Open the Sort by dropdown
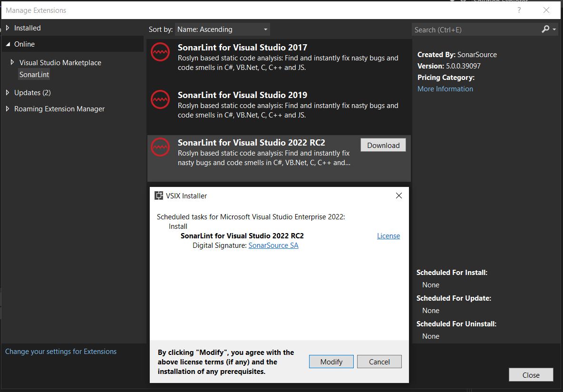563x392 pixels. pyautogui.click(x=222, y=29)
